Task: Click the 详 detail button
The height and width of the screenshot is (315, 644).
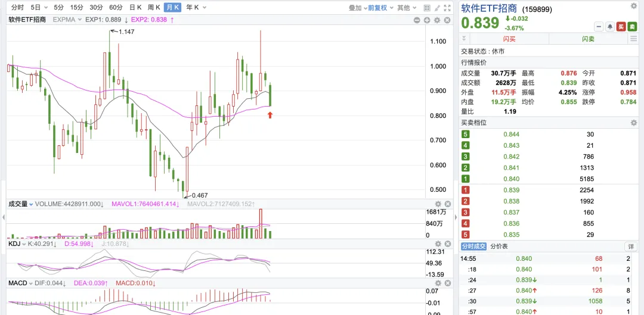Action: [631, 246]
